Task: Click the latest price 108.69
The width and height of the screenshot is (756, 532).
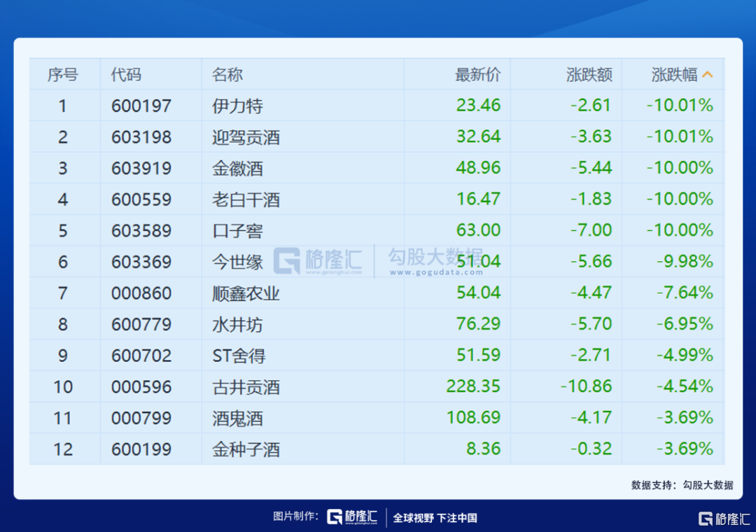Action: 473,418
